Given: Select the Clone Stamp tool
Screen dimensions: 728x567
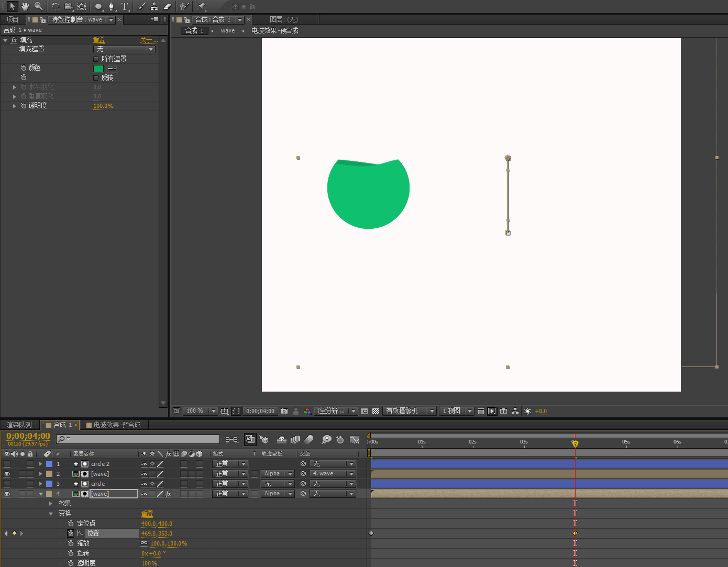Looking at the screenshot, I should coord(155,6).
